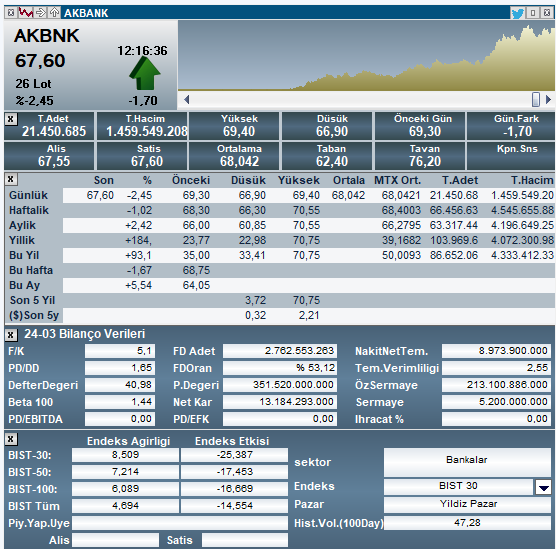
Task: Click the NakitNetTem. value 8.973.900.000
Action: point(496,351)
